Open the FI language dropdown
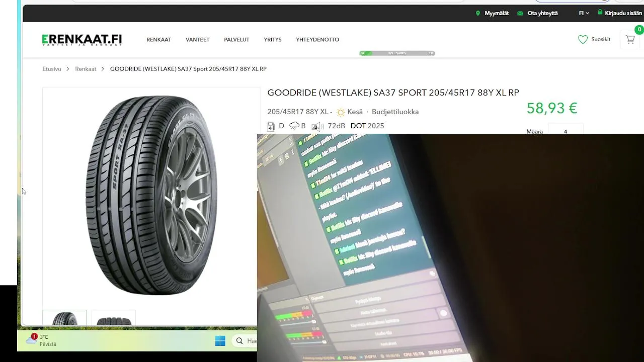Viewport: 644px width, 362px height. [x=584, y=13]
